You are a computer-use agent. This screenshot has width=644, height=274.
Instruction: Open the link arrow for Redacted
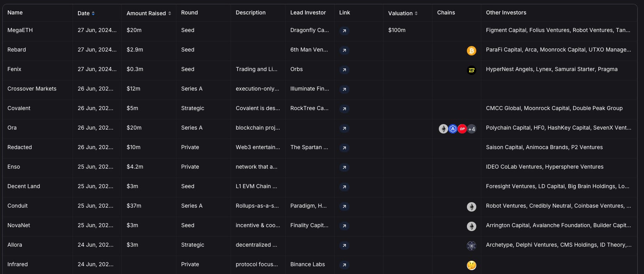point(344,148)
